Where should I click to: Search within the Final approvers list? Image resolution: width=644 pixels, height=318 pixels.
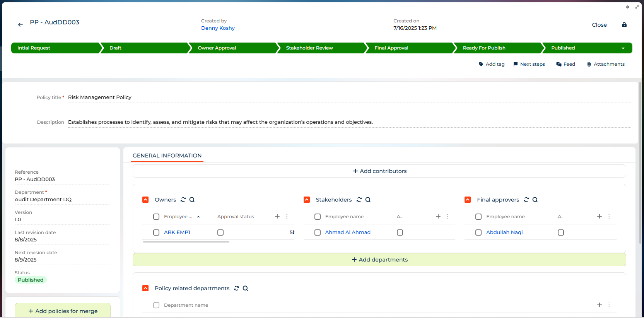point(535,200)
